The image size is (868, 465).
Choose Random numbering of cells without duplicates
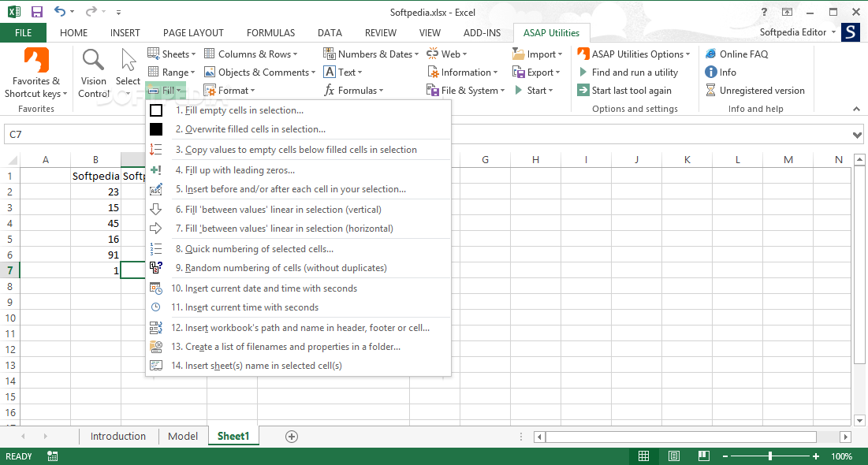click(x=299, y=267)
